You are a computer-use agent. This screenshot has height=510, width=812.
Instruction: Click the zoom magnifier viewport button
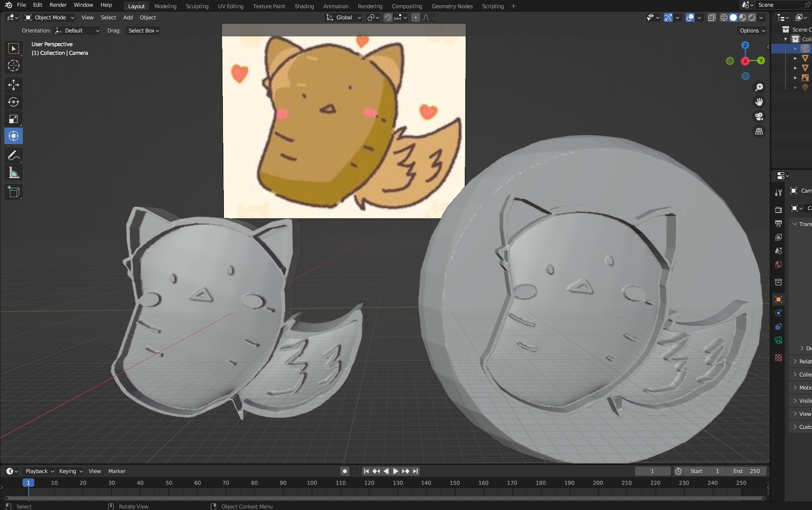tap(759, 87)
